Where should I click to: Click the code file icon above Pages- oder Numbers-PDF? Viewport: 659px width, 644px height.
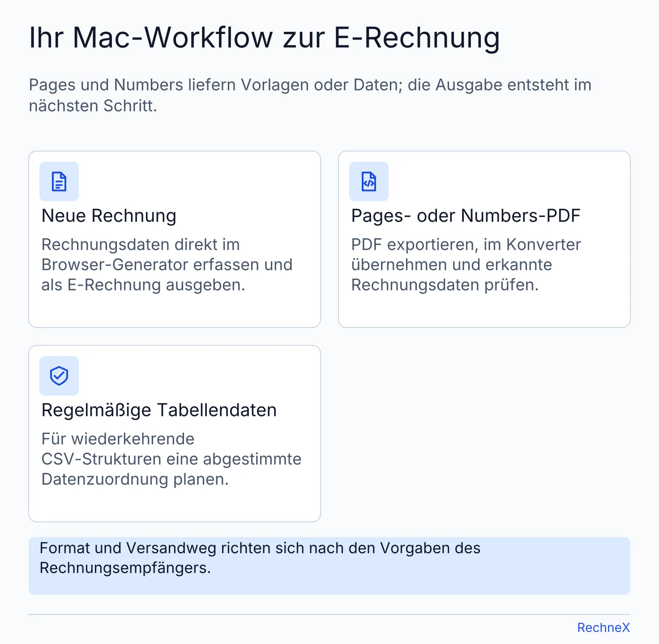pos(369,181)
